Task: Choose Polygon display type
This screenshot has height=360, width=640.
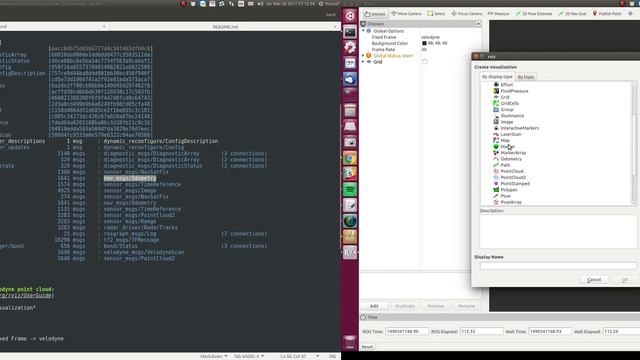Action: (505, 190)
